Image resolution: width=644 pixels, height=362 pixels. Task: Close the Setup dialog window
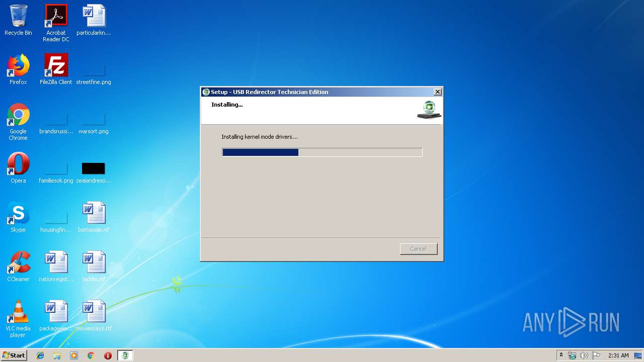[438, 92]
